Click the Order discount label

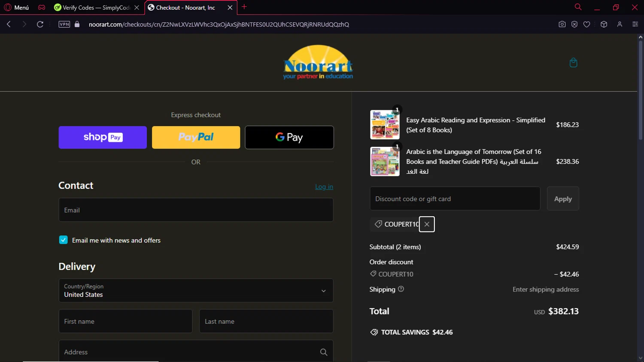click(x=391, y=262)
